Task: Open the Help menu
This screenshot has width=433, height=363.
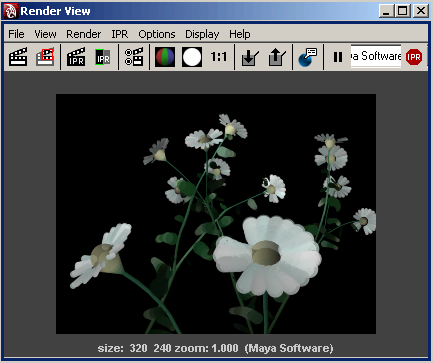Action: (240, 34)
